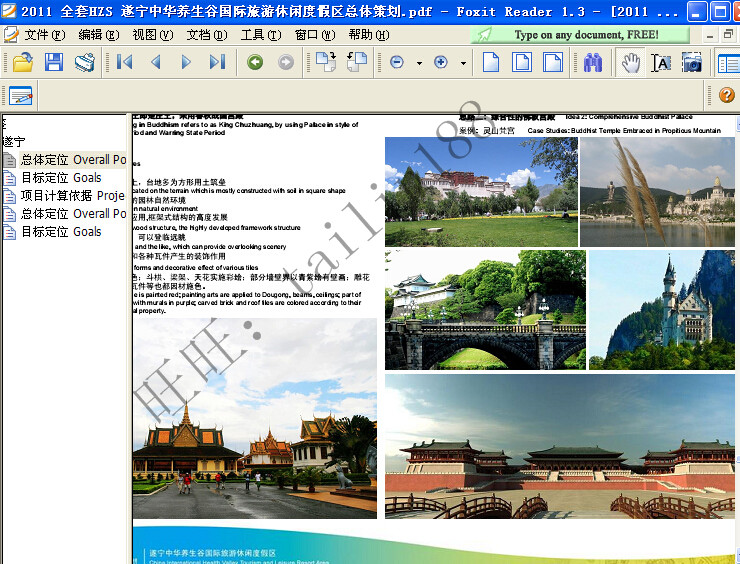This screenshot has width=740, height=564.
Task: Select the Text Select tool
Action: tap(661, 62)
